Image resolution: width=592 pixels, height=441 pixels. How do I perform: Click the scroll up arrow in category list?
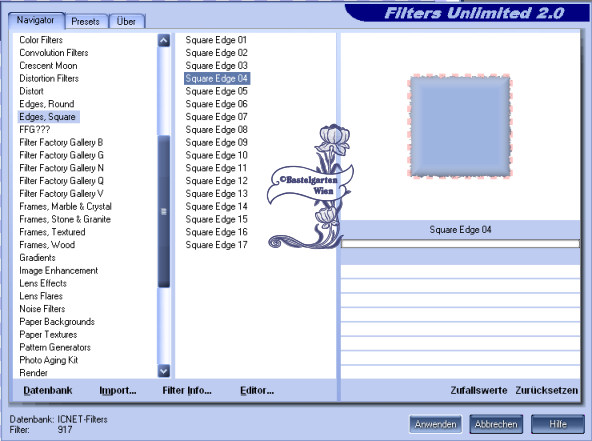click(x=164, y=40)
